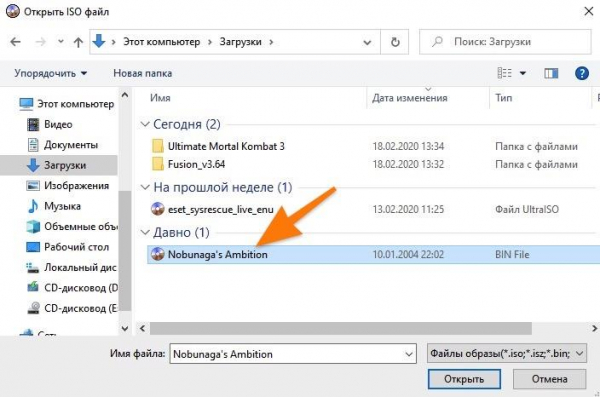Select 'Загрузки' breadcrumb in address bar
The image size is (600, 397).
click(240, 42)
